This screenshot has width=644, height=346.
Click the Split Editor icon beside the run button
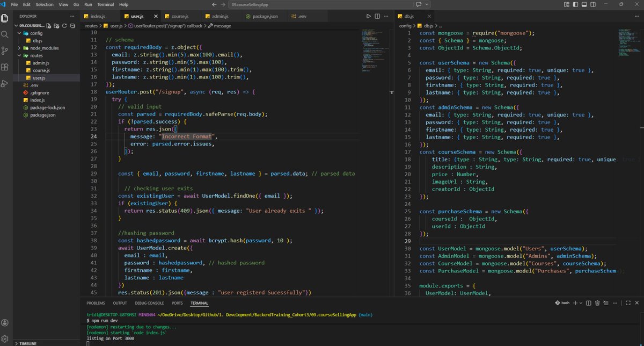point(377,16)
